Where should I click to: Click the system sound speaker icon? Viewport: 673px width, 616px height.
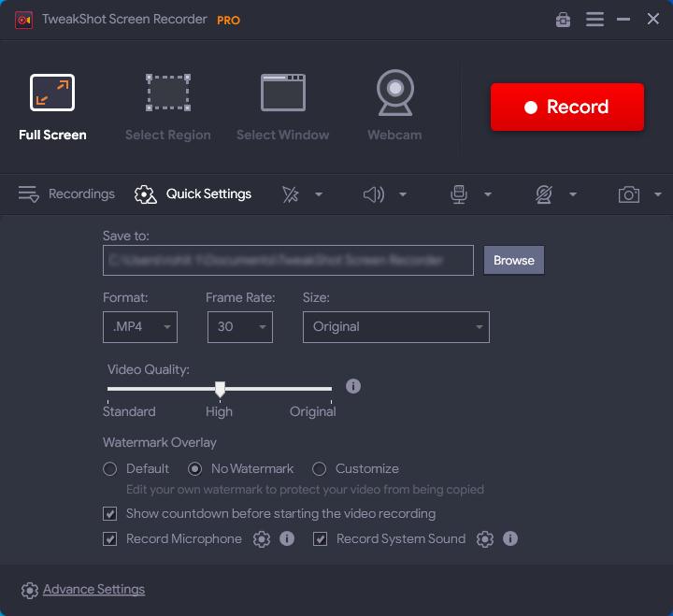[374, 194]
